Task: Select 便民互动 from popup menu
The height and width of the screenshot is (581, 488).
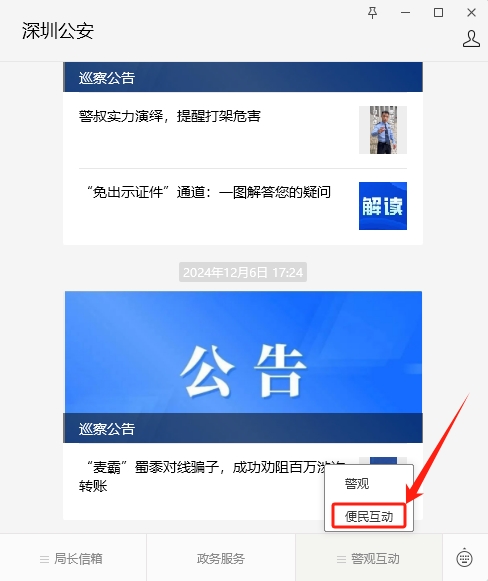Action: [x=369, y=516]
